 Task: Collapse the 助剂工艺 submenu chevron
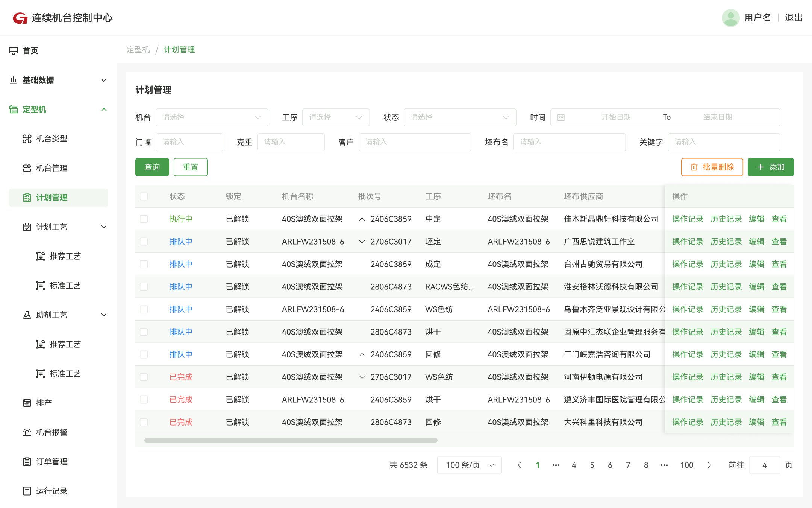[x=104, y=315]
